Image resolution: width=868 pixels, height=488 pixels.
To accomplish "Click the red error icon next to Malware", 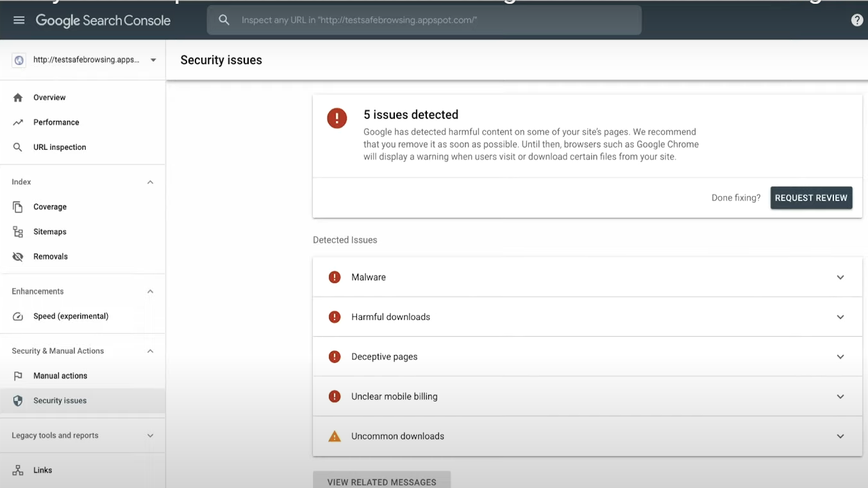I will click(335, 277).
